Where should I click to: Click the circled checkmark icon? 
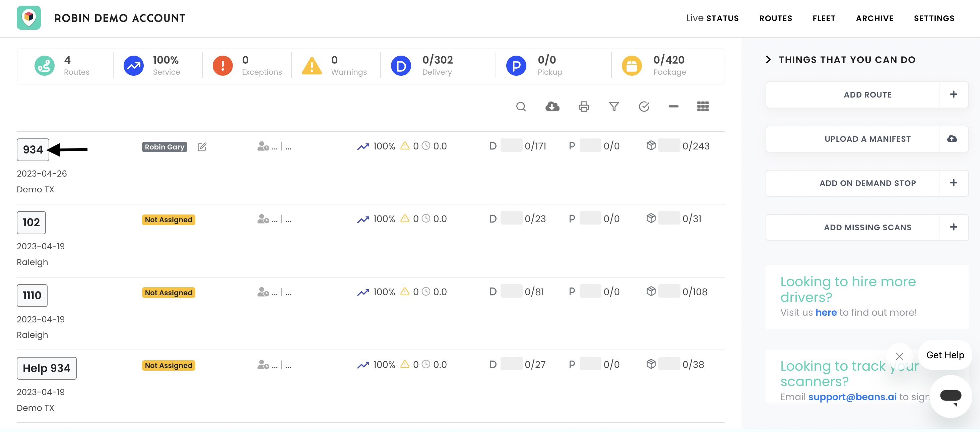tap(644, 107)
